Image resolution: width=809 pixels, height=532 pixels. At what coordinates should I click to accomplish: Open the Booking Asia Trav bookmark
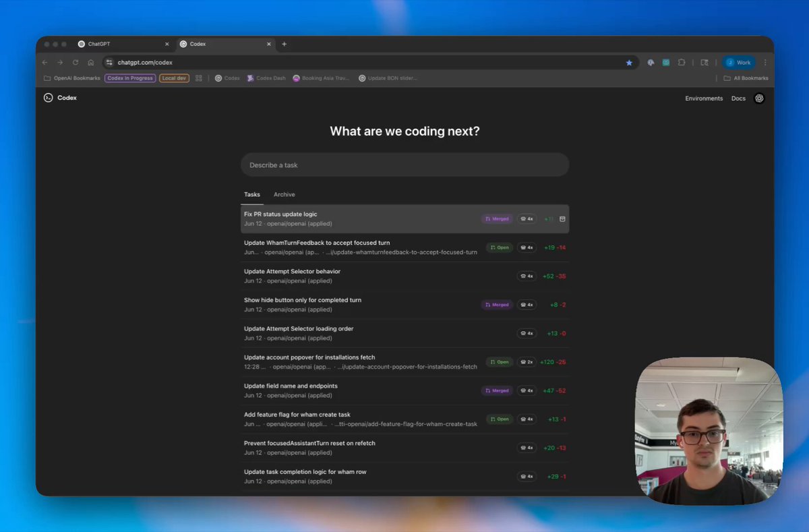[x=321, y=78]
